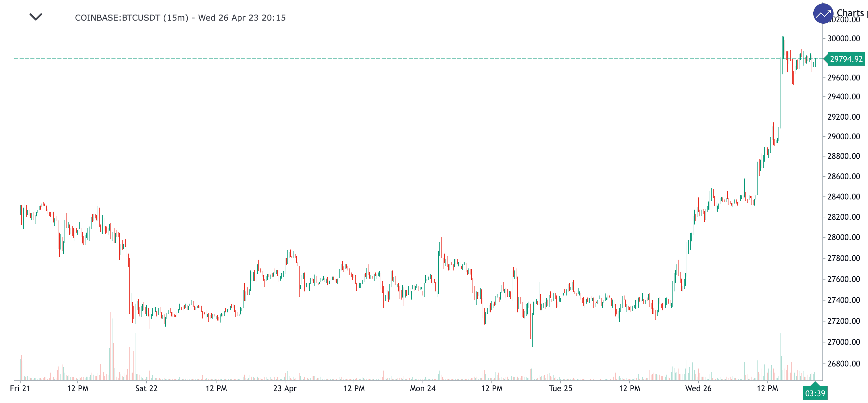The height and width of the screenshot is (403, 868).
Task: Click the 03:39 countdown timer label
Action: click(x=815, y=394)
